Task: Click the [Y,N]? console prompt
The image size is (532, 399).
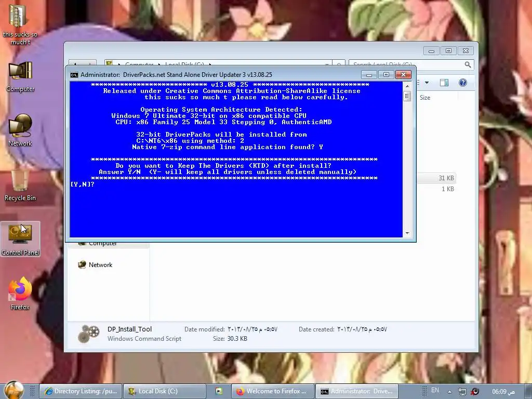Action: click(83, 184)
